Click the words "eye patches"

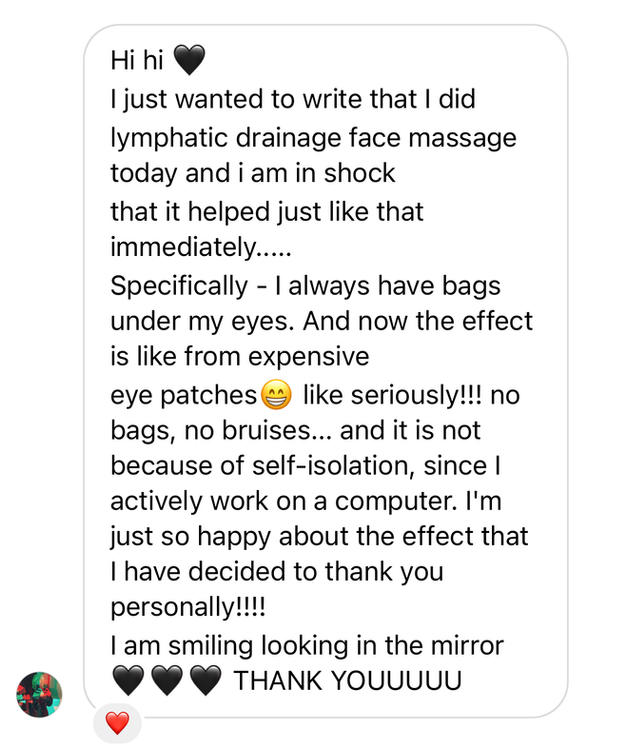click(183, 396)
